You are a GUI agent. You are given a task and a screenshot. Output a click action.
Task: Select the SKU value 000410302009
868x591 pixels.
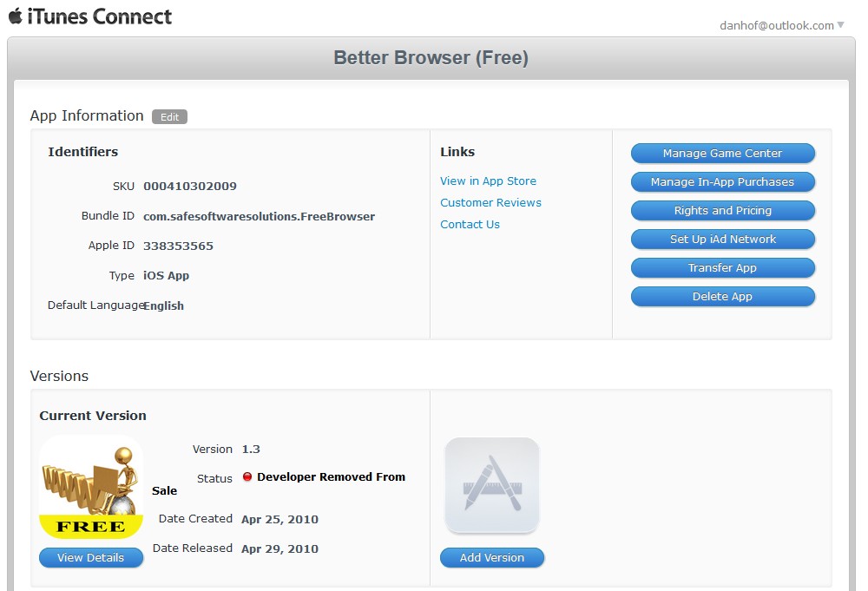[190, 186]
